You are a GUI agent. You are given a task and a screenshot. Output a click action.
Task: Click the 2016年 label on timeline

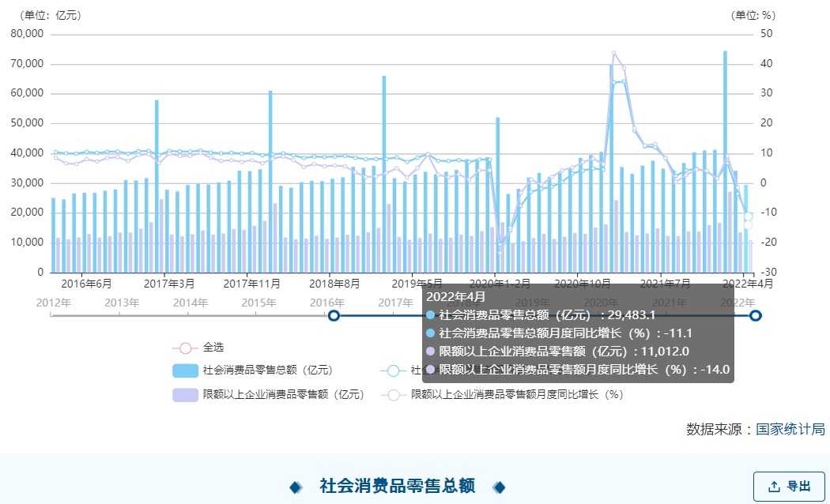point(327,303)
